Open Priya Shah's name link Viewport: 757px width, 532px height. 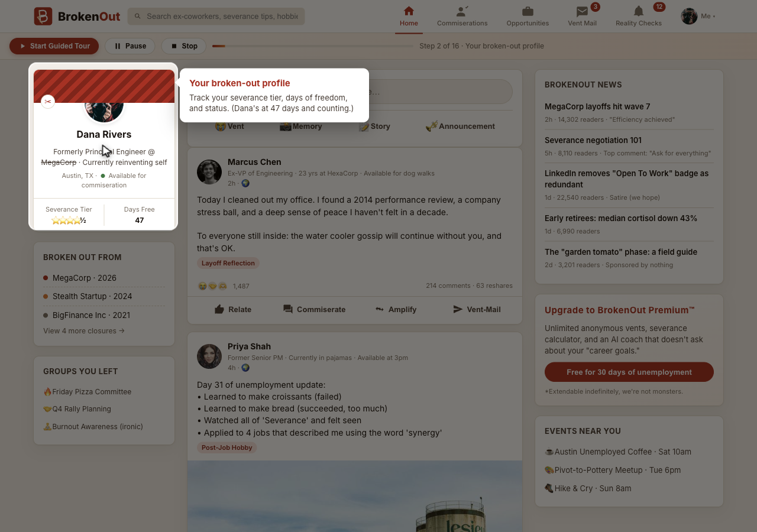249,346
